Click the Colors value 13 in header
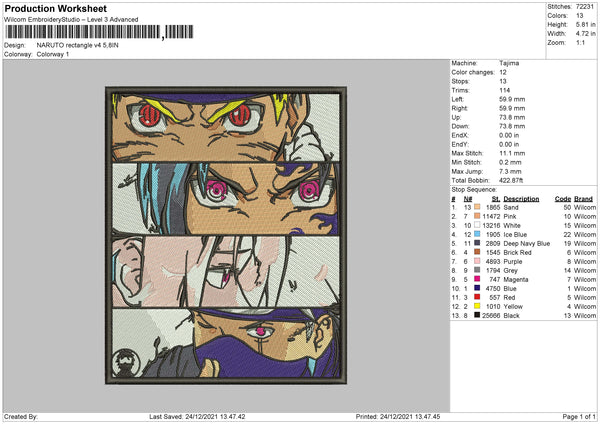The image size is (600, 424). coord(579,16)
